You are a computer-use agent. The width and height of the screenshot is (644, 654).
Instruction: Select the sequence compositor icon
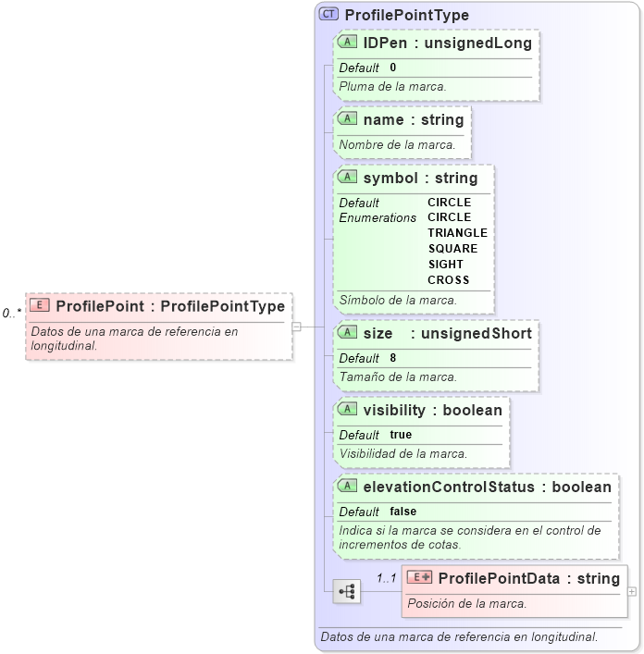pyautogui.click(x=347, y=591)
